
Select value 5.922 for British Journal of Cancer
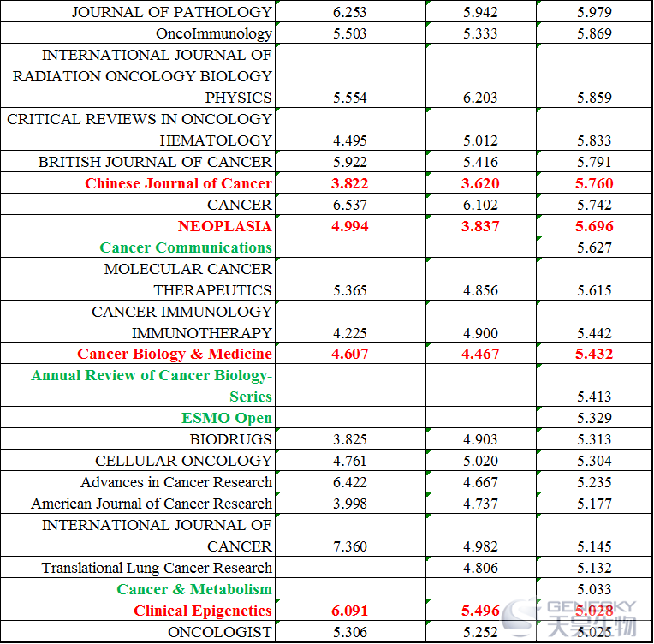click(349, 162)
